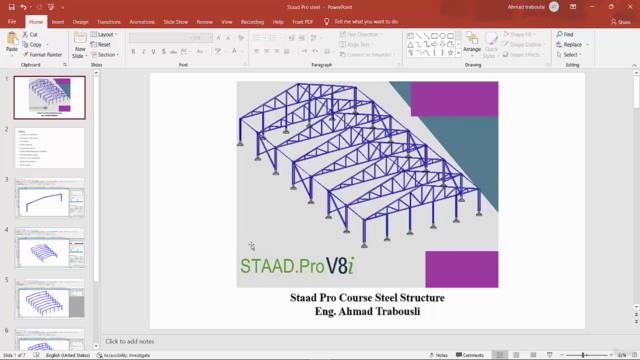Pick the straight line shape

[x=418, y=36]
